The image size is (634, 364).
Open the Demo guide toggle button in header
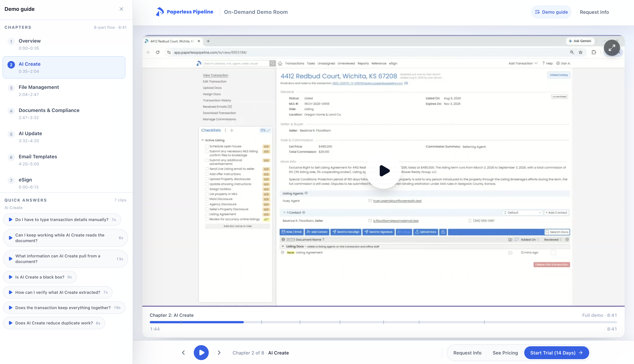pyautogui.click(x=551, y=12)
